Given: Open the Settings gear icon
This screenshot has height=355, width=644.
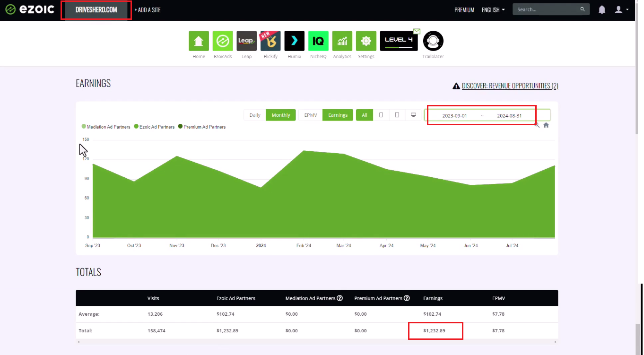Looking at the screenshot, I should coord(366,41).
